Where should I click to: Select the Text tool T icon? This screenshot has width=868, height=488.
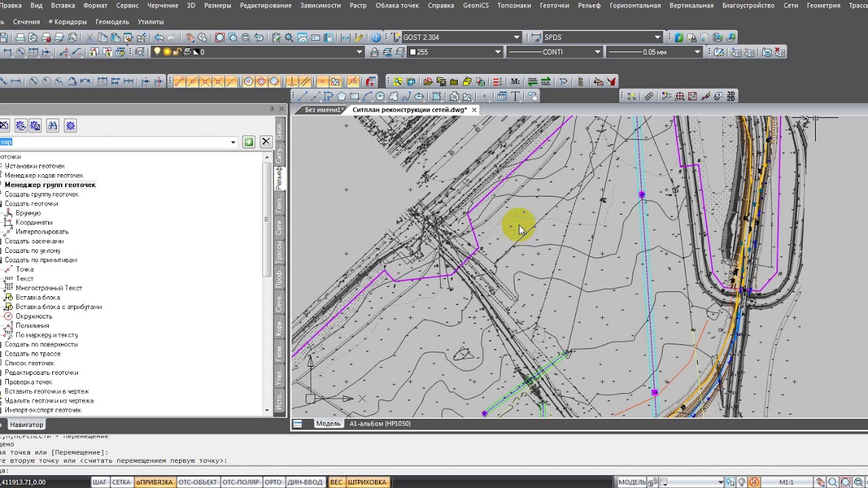(515, 96)
